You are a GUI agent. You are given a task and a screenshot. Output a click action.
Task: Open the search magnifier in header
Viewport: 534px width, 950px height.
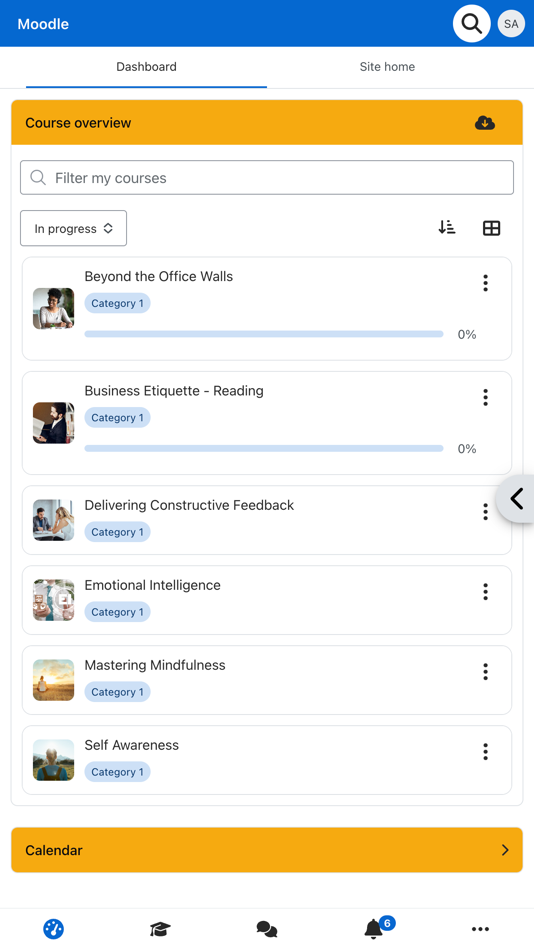[x=471, y=24]
